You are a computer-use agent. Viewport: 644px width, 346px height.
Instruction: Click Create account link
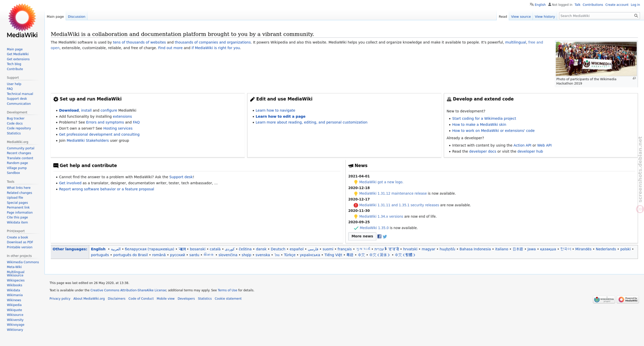click(617, 5)
